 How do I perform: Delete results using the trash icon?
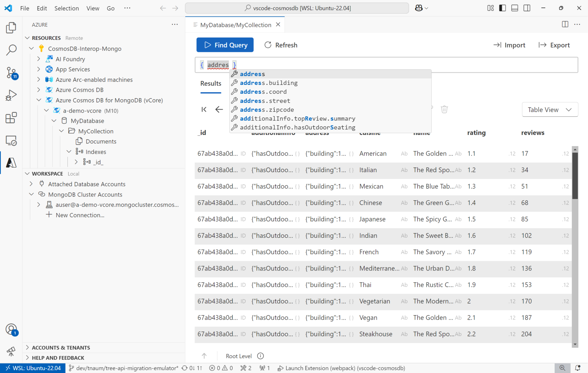444,109
